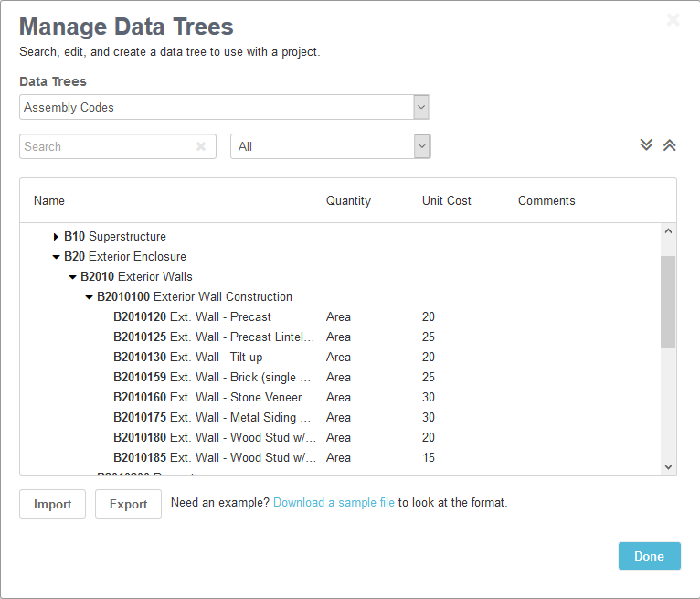700x599 pixels.
Task: Click the vertical scrollbar thumb
Action: tap(668, 302)
